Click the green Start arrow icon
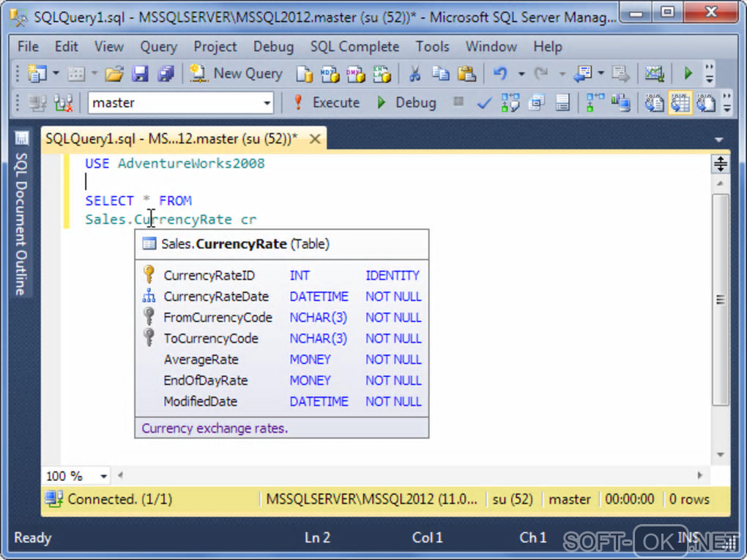 [x=688, y=73]
